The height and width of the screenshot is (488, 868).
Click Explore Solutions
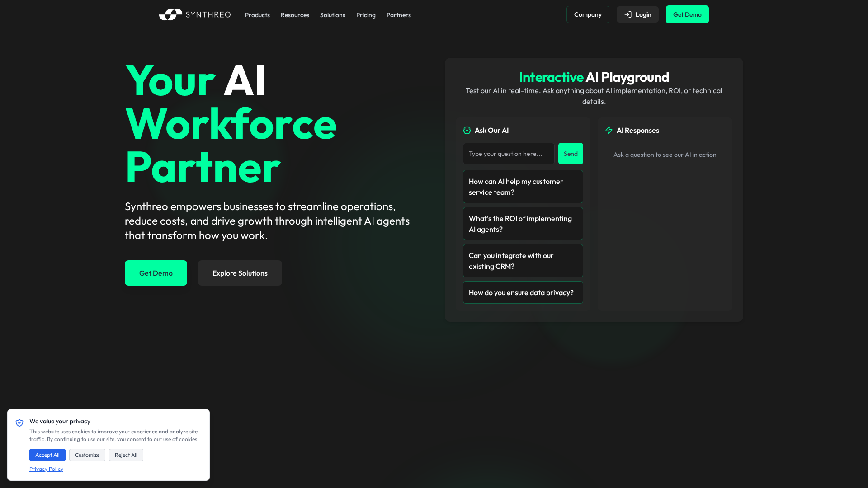tap(240, 272)
